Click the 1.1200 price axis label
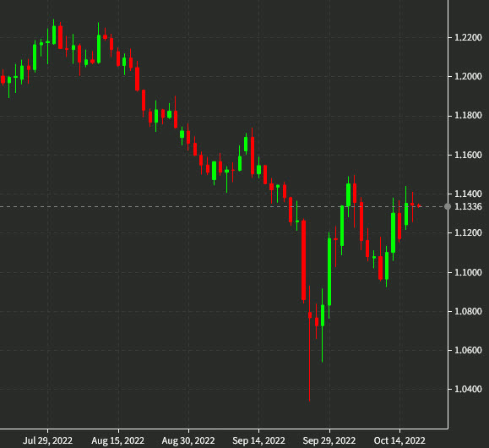 pyautogui.click(x=468, y=233)
